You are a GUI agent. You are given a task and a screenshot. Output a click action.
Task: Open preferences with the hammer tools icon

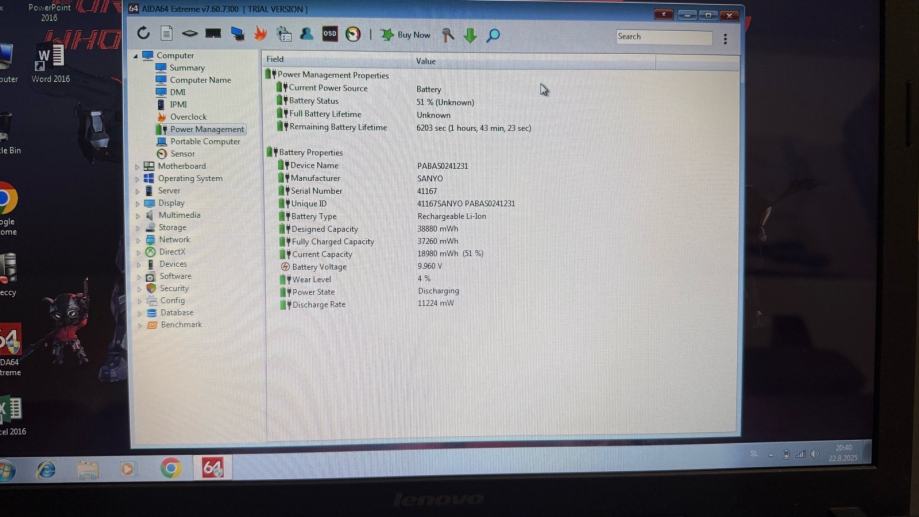[x=447, y=35]
